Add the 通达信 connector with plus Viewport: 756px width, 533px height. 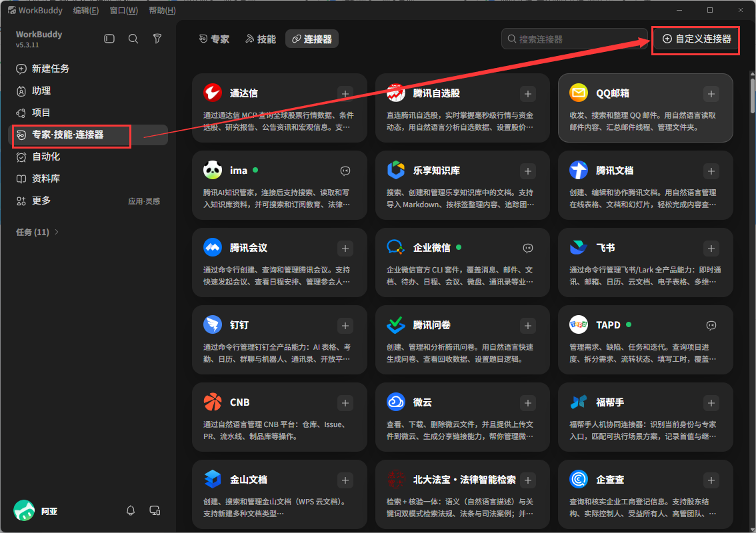345,94
